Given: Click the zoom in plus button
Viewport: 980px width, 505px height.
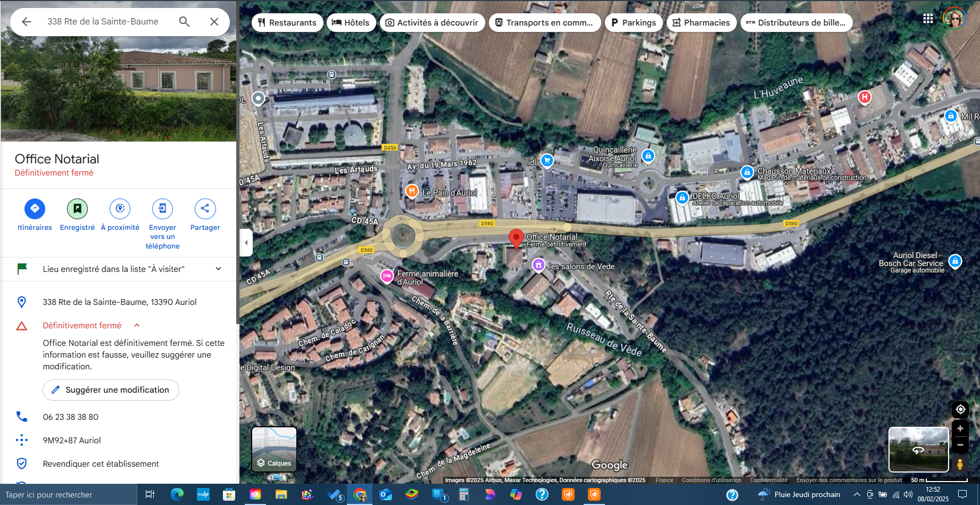Looking at the screenshot, I should point(960,428).
